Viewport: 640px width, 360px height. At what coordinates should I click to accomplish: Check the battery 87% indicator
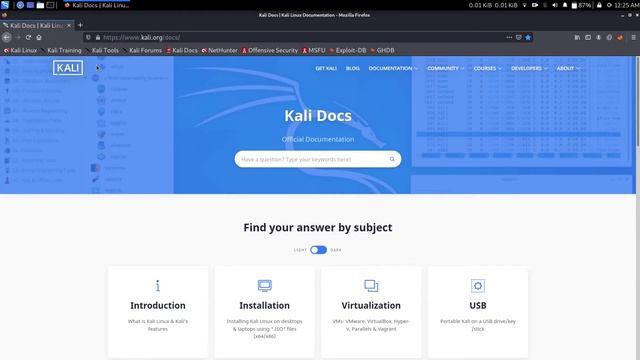pos(582,5)
